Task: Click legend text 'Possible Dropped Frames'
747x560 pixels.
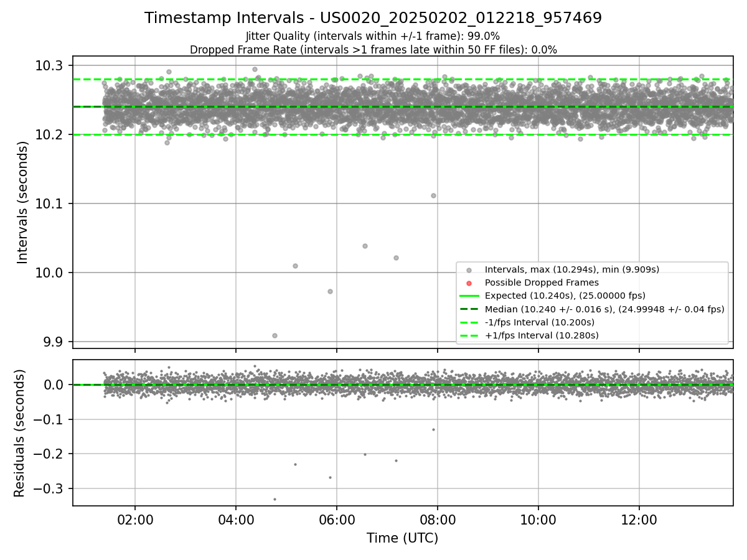Action: [542, 282]
